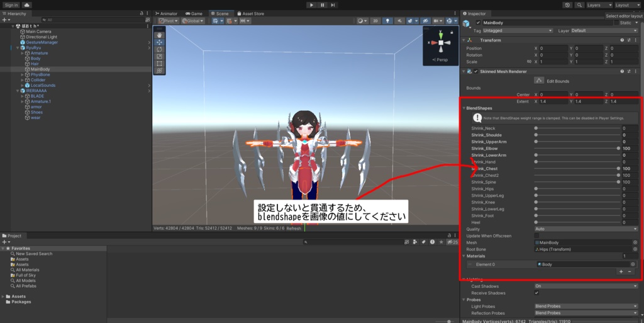Open the undo history icon
644x323 pixels.
coord(568,5)
